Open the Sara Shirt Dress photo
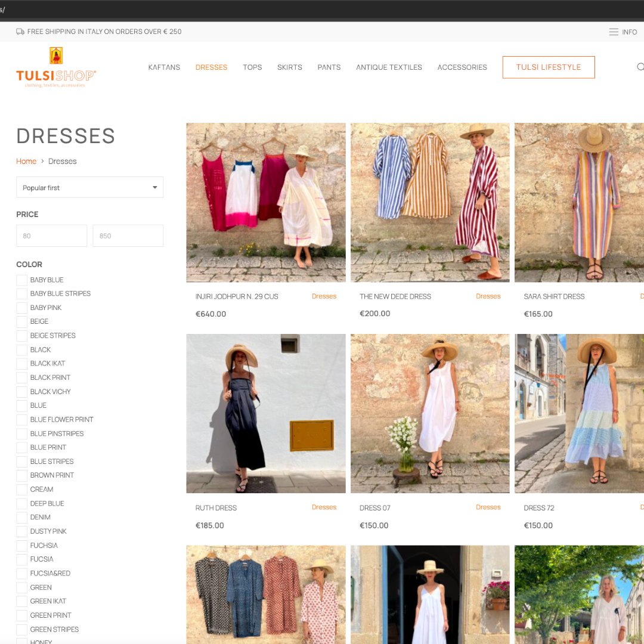Viewport: 644px width, 644px height. (579, 203)
